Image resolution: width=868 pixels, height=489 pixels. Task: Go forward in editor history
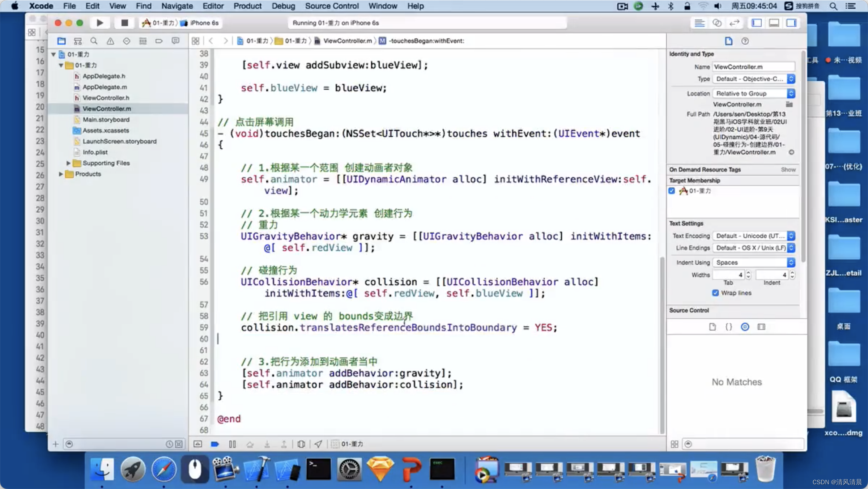226,41
